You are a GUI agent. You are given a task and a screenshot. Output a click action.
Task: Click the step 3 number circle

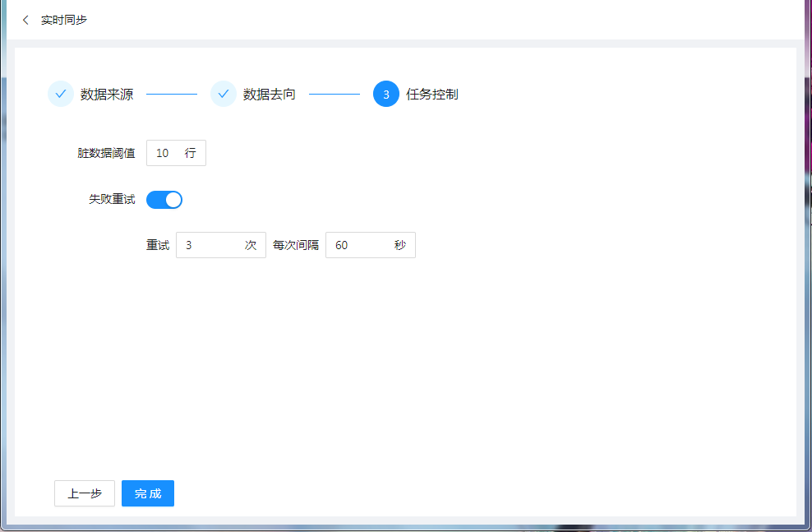click(x=386, y=94)
